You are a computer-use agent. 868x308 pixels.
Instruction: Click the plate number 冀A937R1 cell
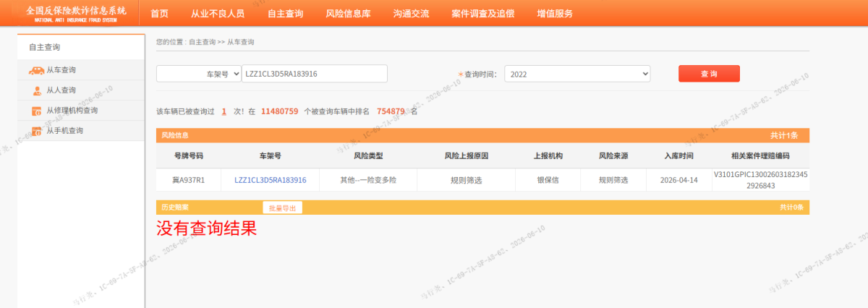pyautogui.click(x=188, y=180)
